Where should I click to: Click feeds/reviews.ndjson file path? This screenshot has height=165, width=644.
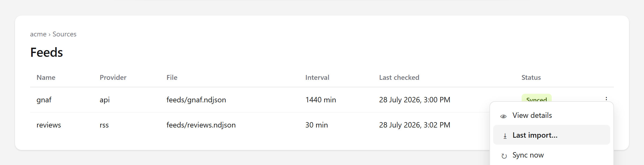coord(201,125)
